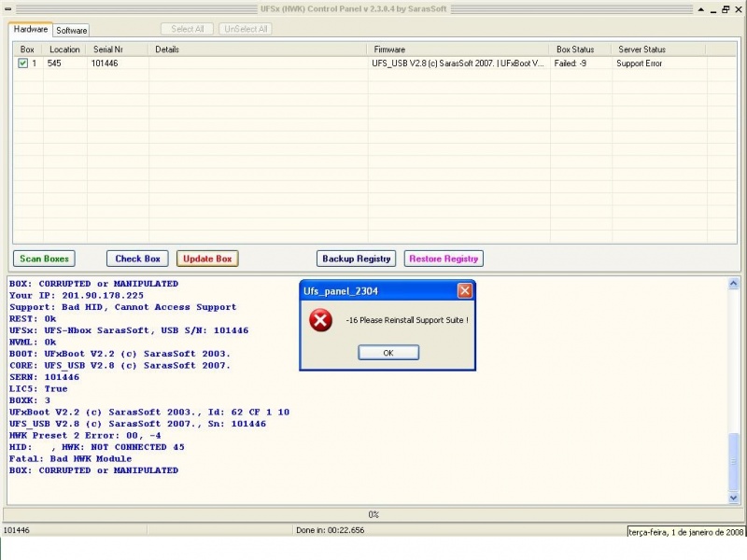The height and width of the screenshot is (560, 747).
Task: Click the roll-up arrow in title bar
Action: tap(701, 9)
